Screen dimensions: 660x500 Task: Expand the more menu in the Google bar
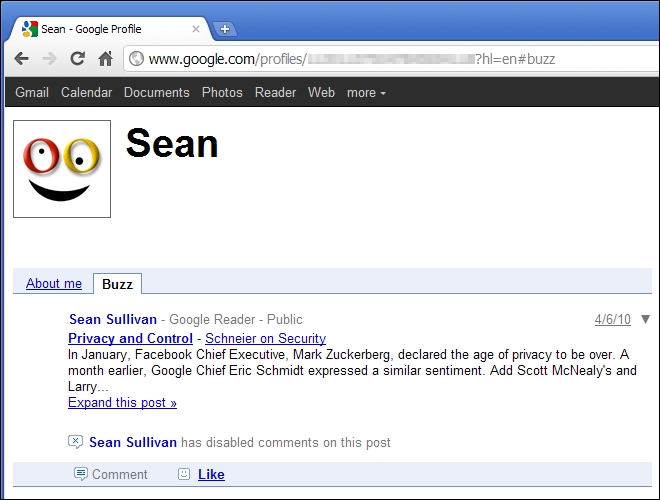click(366, 92)
